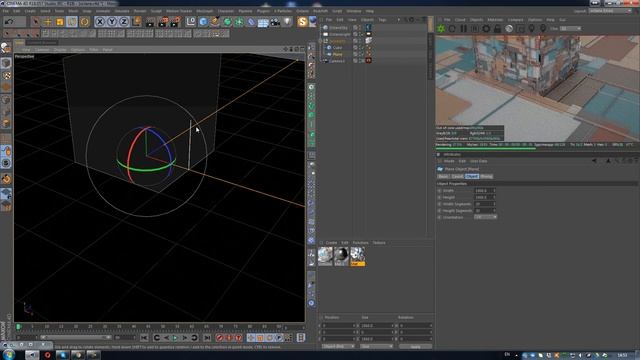Switch to Polygons mode orange cube
The height and width of the screenshot is (360, 640).
pos(6,123)
